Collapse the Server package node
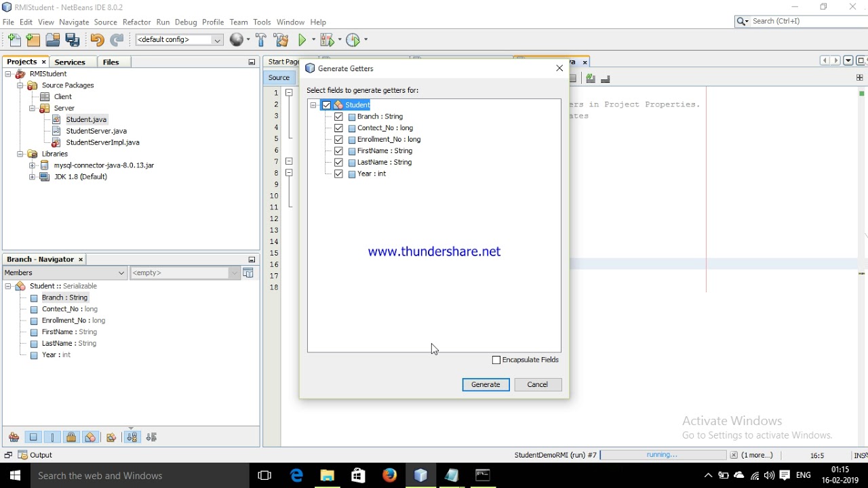The image size is (868, 488). tap(32, 108)
